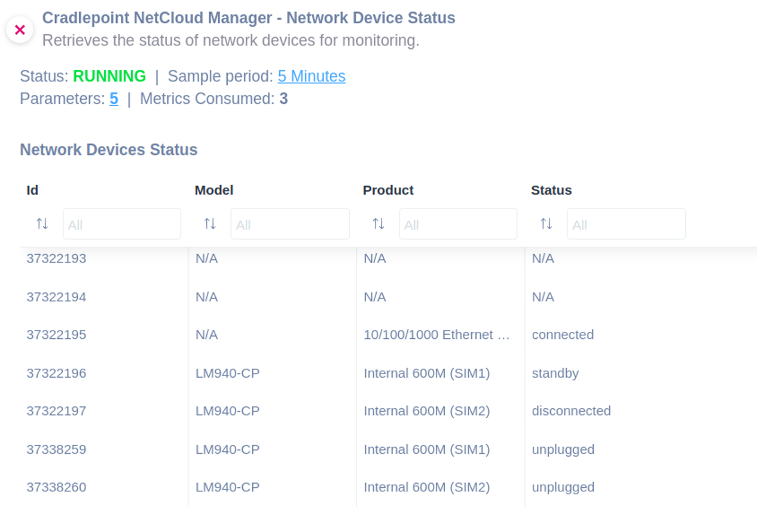Click the 10/100/1000 Ethernet product cell

pyautogui.click(x=437, y=335)
